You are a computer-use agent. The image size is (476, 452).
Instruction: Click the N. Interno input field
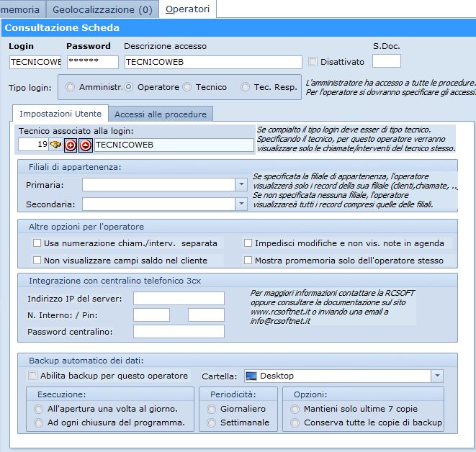point(151,315)
